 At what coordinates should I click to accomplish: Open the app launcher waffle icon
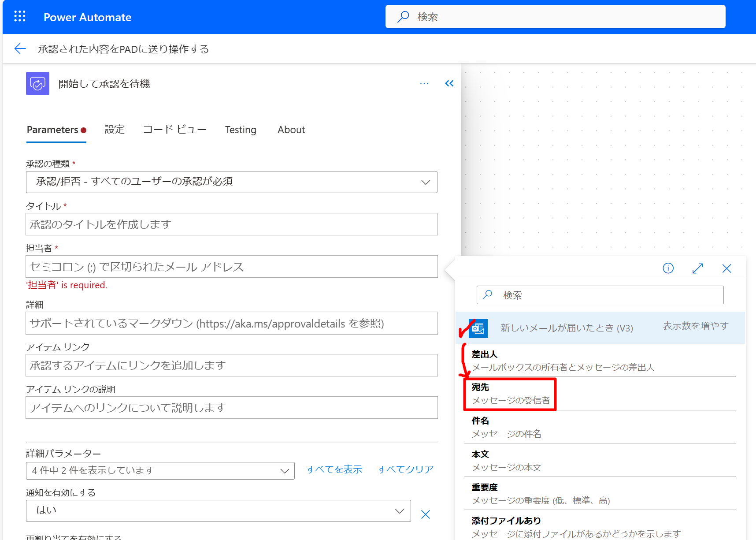tap(20, 17)
